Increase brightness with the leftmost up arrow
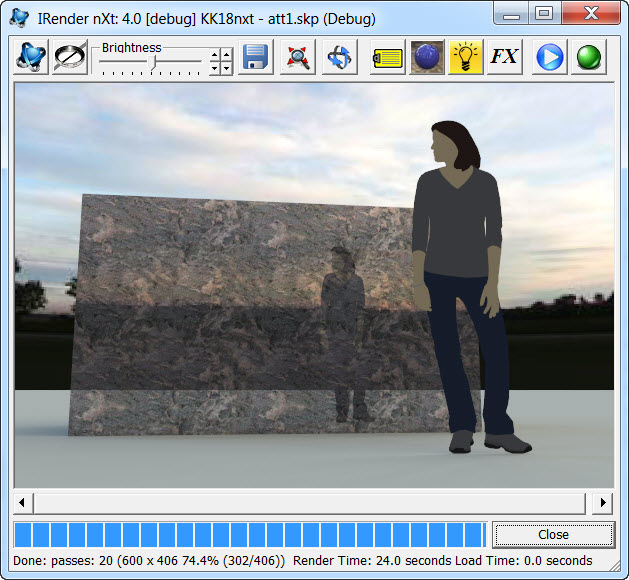Viewport: 629px width, 580px height. [x=214, y=55]
